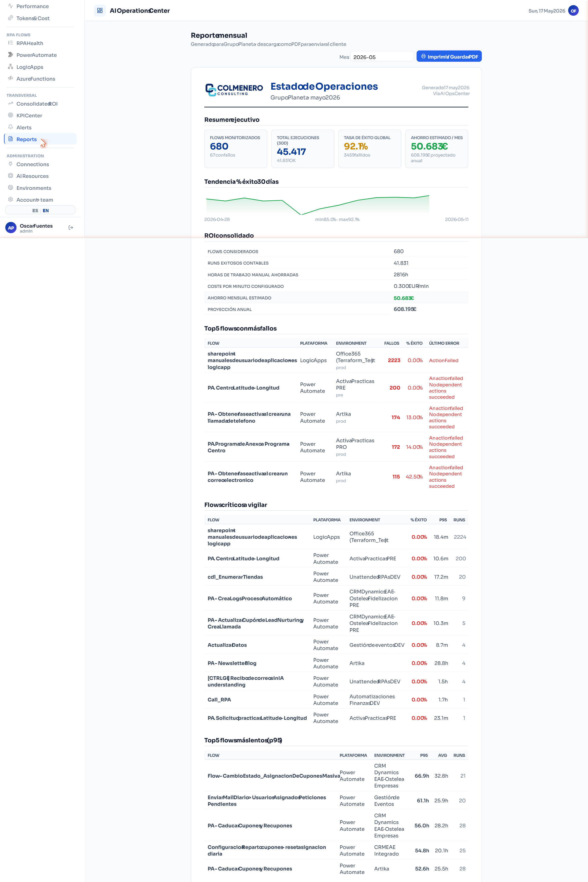Screen dimensions: 588x882
Task: Click the Horas de trabajo manual ahorradas row
Action: click(x=336, y=274)
